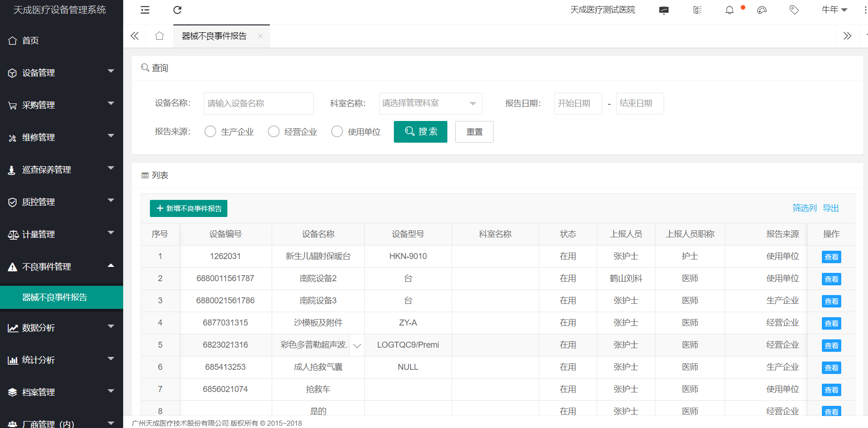Select 器械不良事件报告 submenu item
The height and width of the screenshot is (428, 868).
point(61,297)
